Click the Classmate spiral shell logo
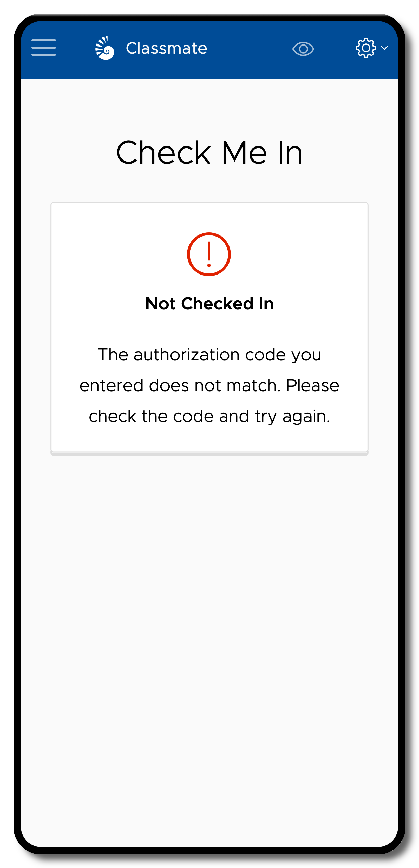419x868 pixels. click(x=105, y=48)
